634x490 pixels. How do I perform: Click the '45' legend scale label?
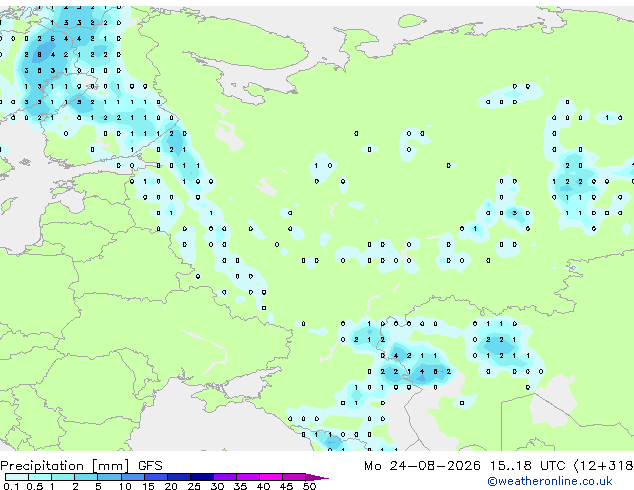pyautogui.click(x=286, y=486)
